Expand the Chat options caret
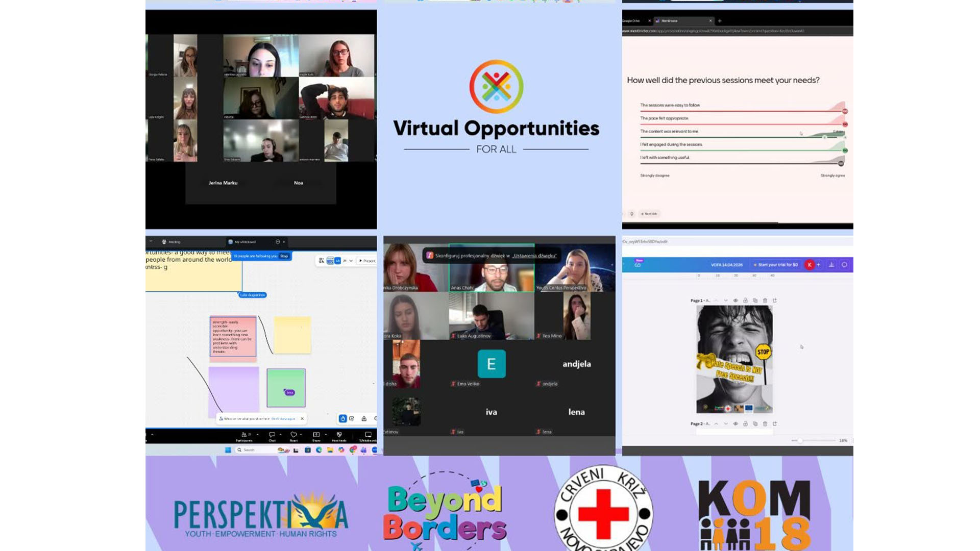 (280, 435)
